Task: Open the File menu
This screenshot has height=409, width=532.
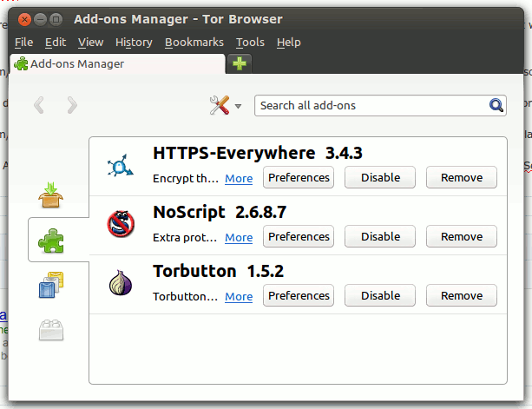Action: (x=23, y=42)
